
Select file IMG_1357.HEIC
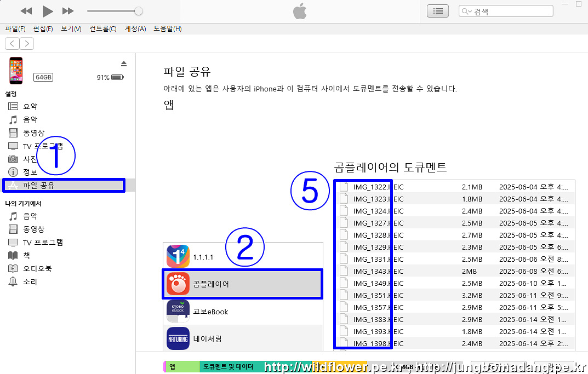click(378, 307)
